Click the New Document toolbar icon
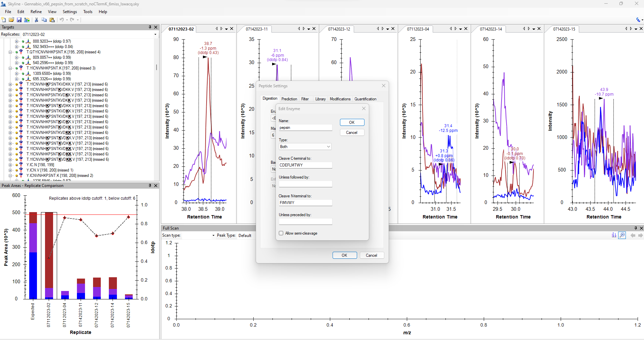The image size is (644, 340). point(4,20)
